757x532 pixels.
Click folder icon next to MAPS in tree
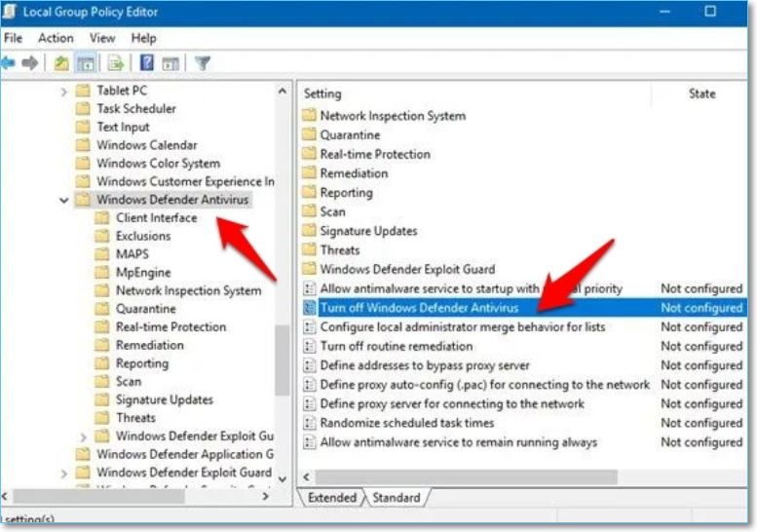[102, 254]
